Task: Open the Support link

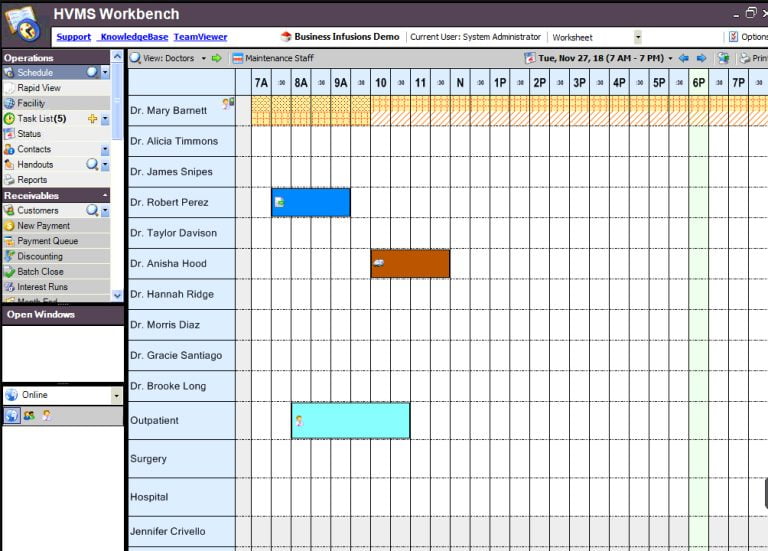Action: tap(73, 37)
